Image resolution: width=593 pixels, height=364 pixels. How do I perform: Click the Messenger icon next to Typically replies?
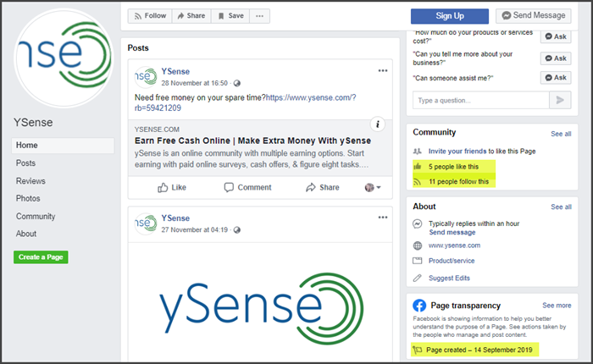click(x=417, y=223)
